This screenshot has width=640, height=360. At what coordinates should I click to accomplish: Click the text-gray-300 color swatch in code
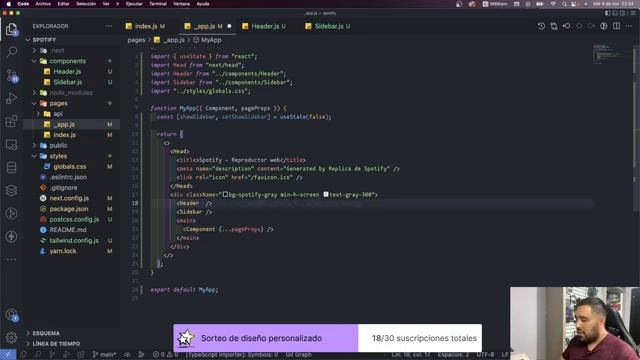click(x=326, y=195)
